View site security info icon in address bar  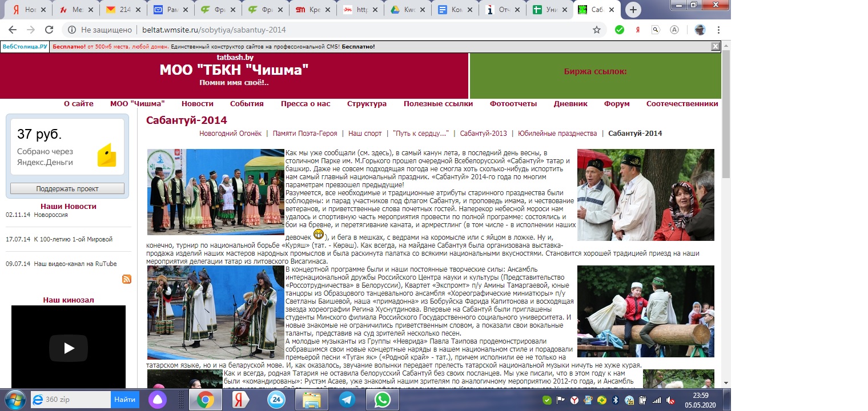coord(73,30)
